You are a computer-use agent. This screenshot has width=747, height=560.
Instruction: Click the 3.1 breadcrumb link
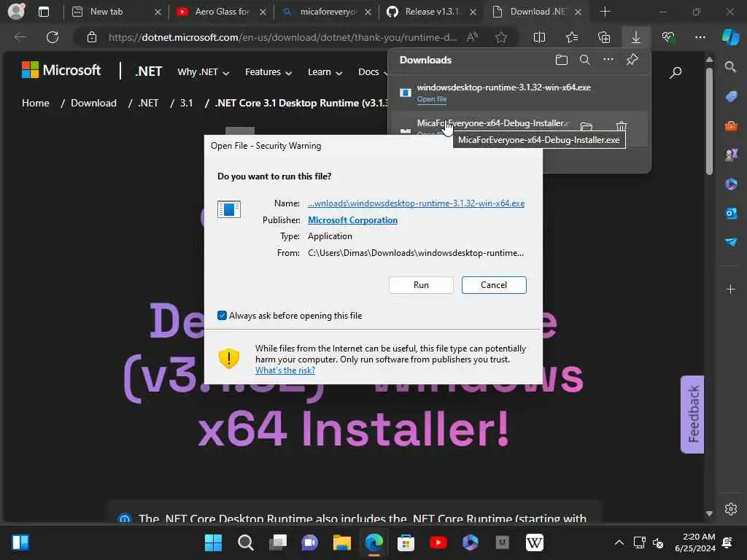186,103
